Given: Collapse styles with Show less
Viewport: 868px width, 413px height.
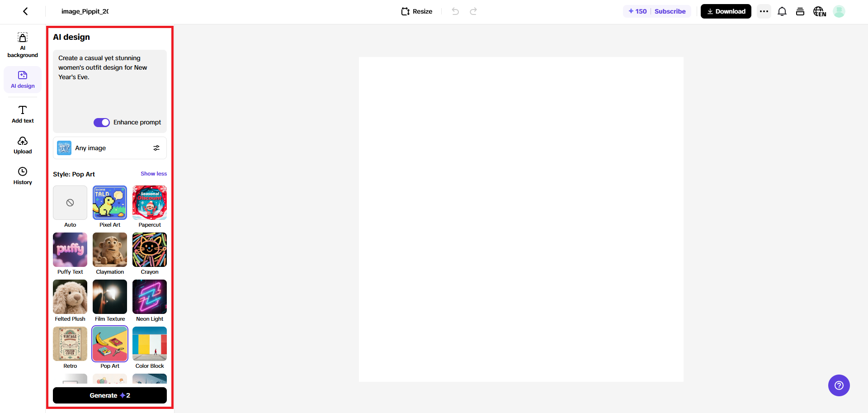Looking at the screenshot, I should pos(154,174).
